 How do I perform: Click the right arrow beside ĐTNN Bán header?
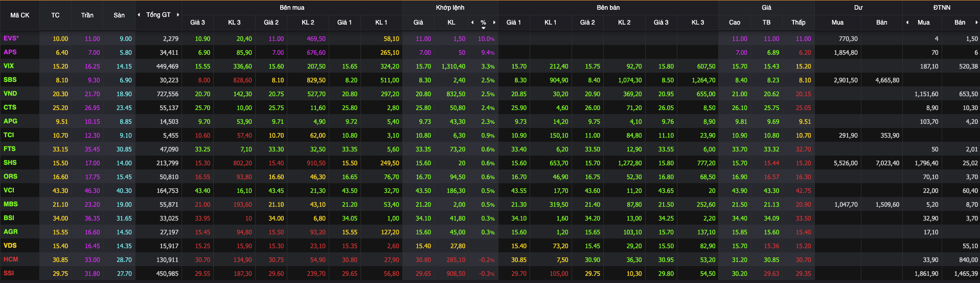(976, 23)
